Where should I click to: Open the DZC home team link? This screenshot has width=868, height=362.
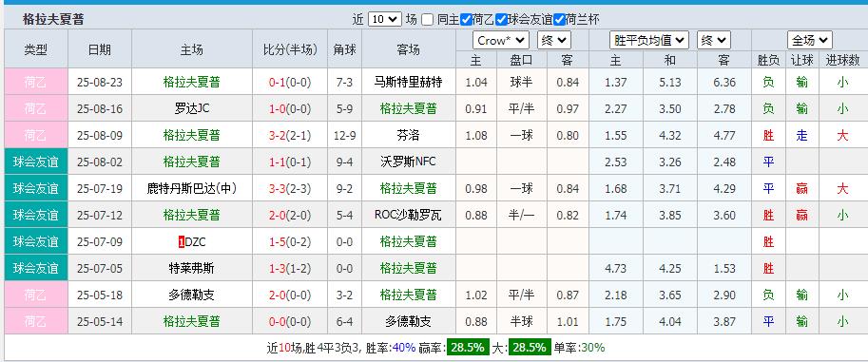[195, 242]
